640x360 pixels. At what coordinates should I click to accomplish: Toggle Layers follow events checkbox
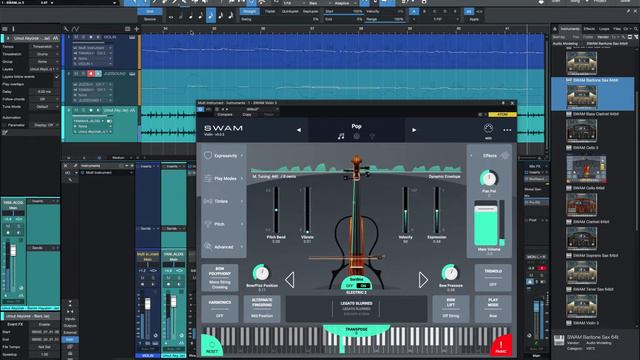pyautogui.click(x=57, y=77)
